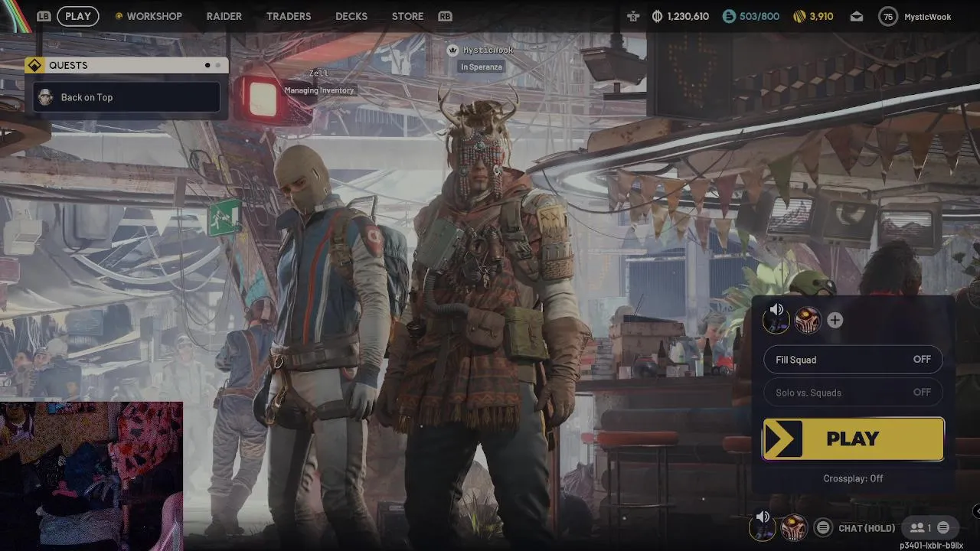Open the mail inbox envelope icon

857,16
